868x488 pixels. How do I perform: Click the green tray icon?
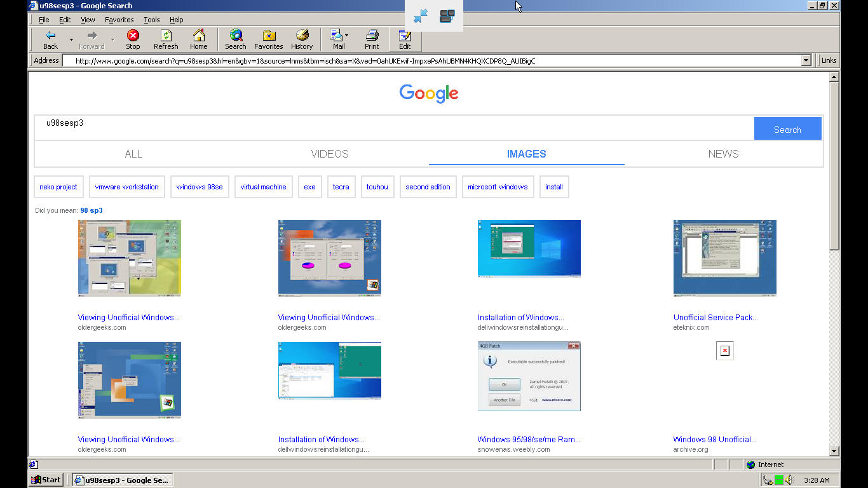779,480
